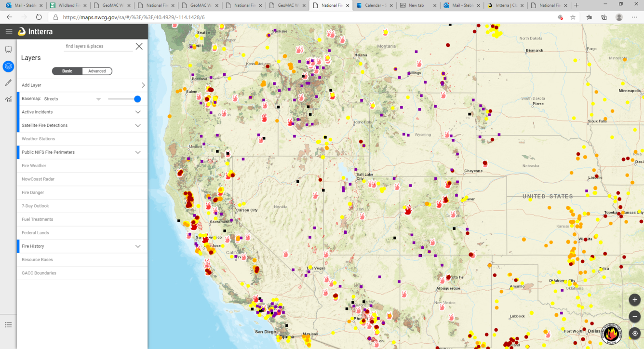The height and width of the screenshot is (349, 644).
Task: Add this page to favorites with the star icon
Action: click(573, 17)
